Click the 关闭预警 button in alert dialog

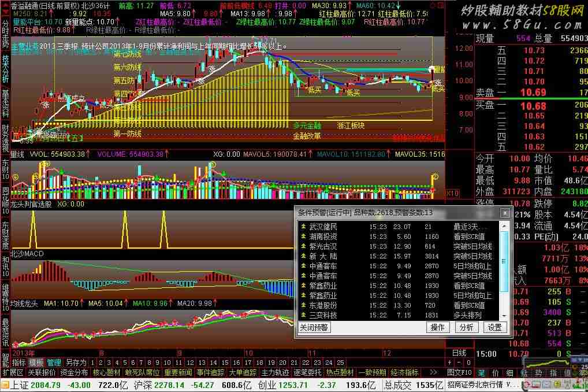click(x=314, y=327)
